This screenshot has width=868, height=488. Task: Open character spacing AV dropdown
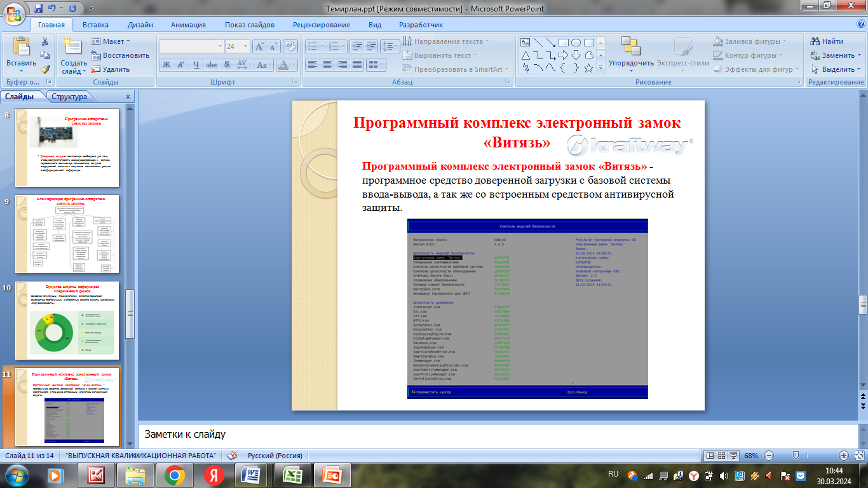[244, 65]
